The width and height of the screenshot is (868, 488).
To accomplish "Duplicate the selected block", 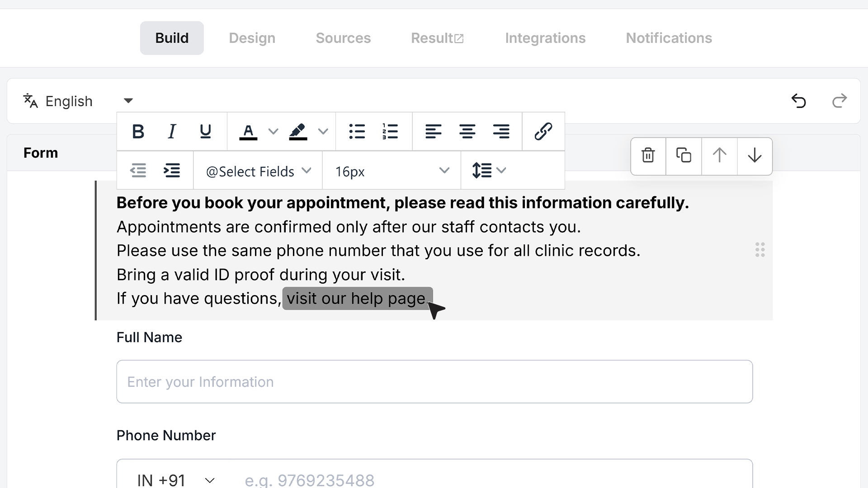I will tap(684, 156).
